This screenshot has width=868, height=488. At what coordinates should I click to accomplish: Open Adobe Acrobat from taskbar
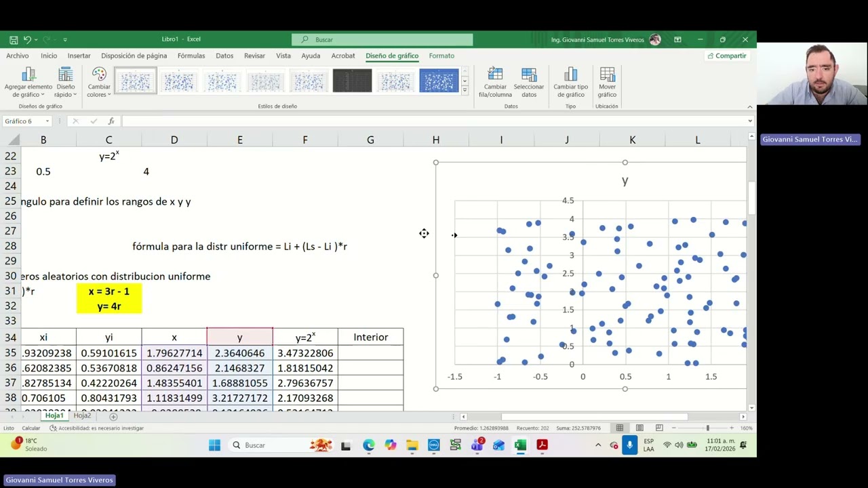[x=542, y=445]
